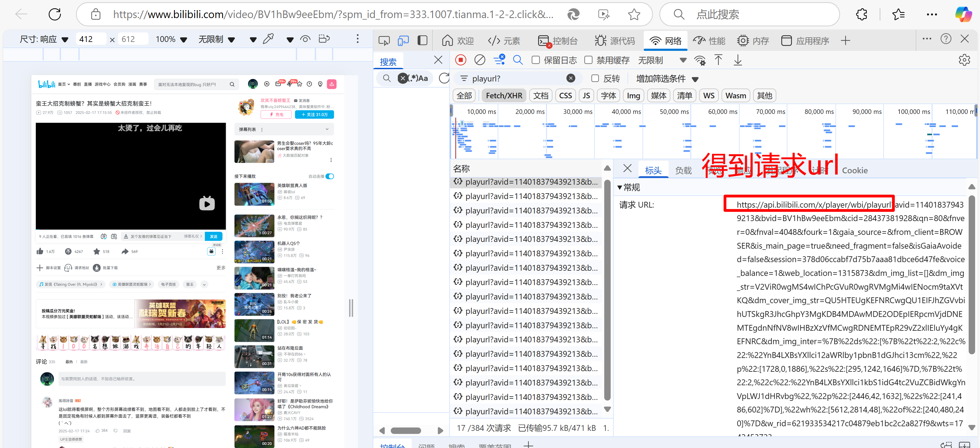
Task: Toggle device emulation toolbar icon
Action: point(403,40)
